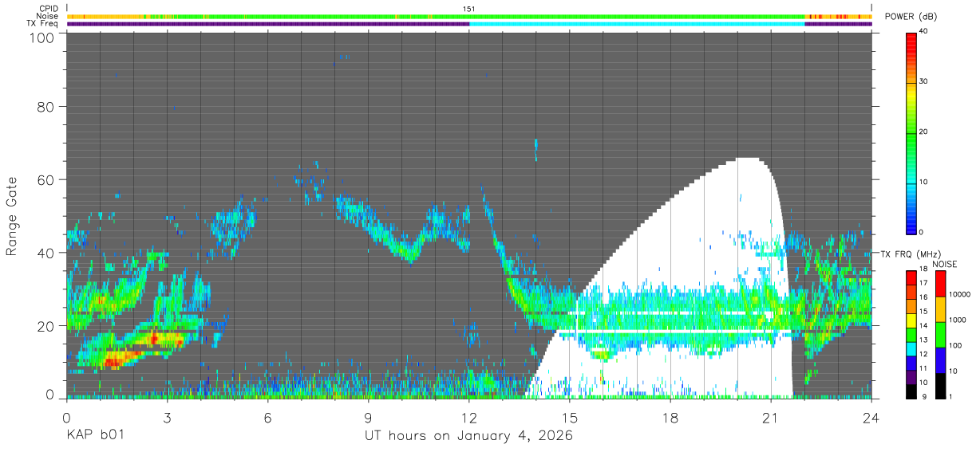
Task: Click the Range Gate axis title
Action: 12,215
